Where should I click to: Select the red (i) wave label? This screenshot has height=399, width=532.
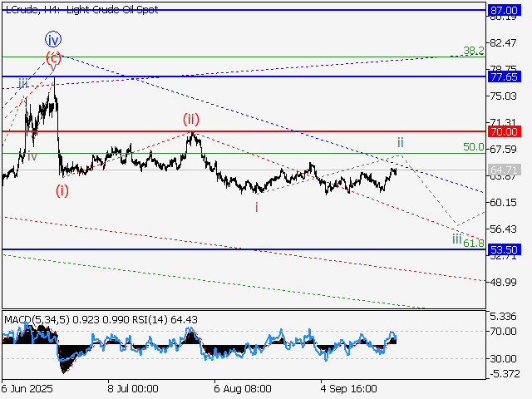point(62,190)
